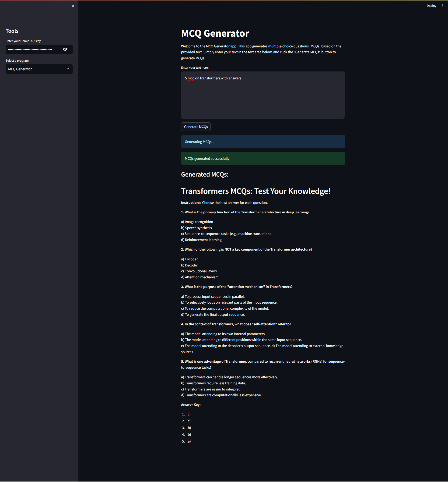Screen dimensions: 448x482
Task: Click the Answer Key label
Action: 190,405
